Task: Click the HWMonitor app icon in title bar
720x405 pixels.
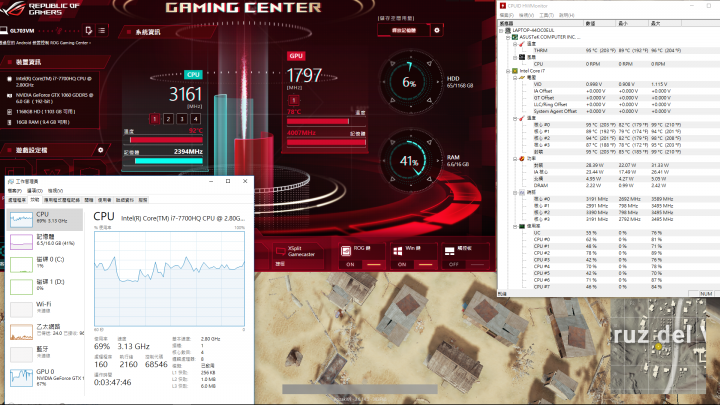Action: pos(503,6)
